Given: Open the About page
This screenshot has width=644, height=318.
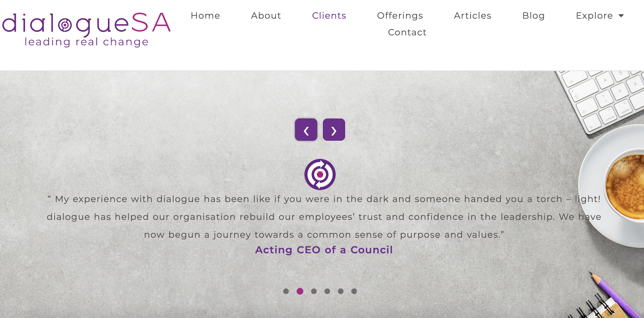Looking at the screenshot, I should pyautogui.click(x=266, y=16).
